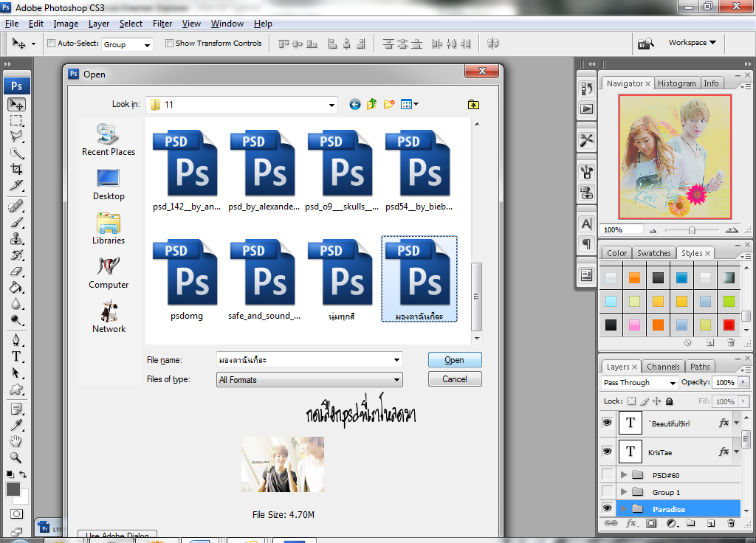Viewport: 756px width, 543px height.
Task: Click the Cancel button in dialog
Action: (455, 379)
